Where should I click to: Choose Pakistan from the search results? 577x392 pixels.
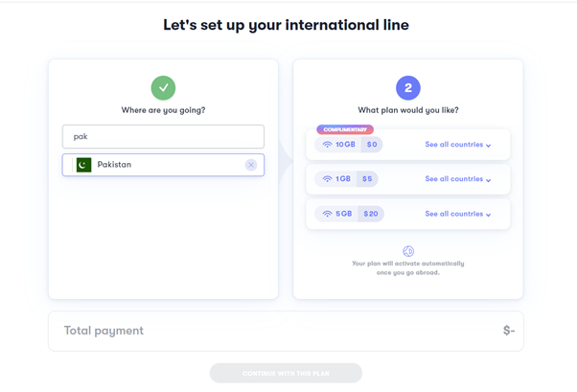tap(163, 165)
